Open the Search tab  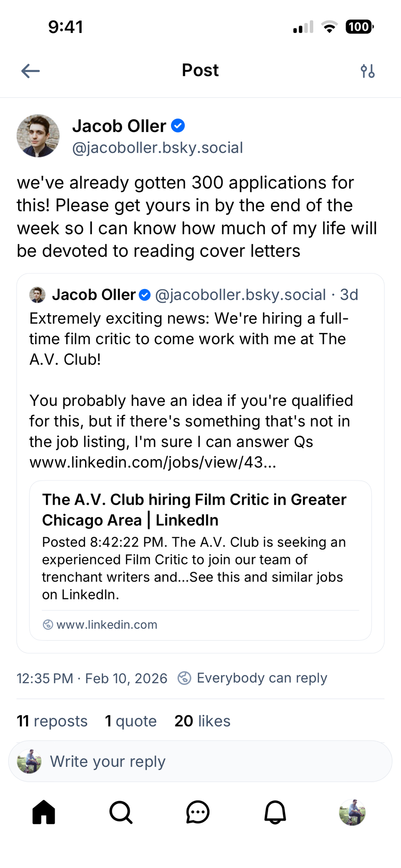121,812
